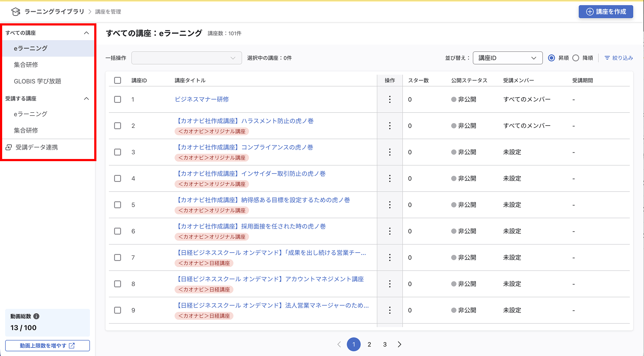Image resolution: width=644 pixels, height=356 pixels.
Task: Open the ハラスメント防止の虎ノ巻 course link
Action: coord(244,121)
